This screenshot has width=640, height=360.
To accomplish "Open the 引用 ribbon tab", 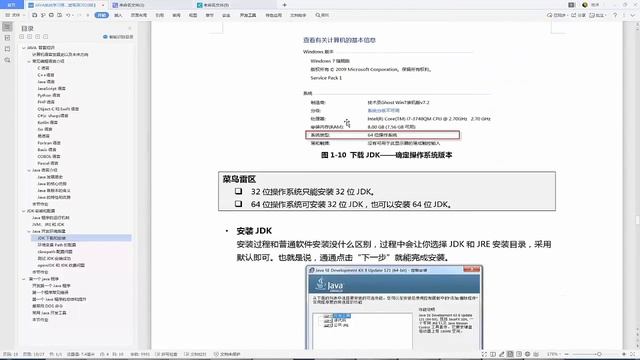I will (x=160, y=15).
